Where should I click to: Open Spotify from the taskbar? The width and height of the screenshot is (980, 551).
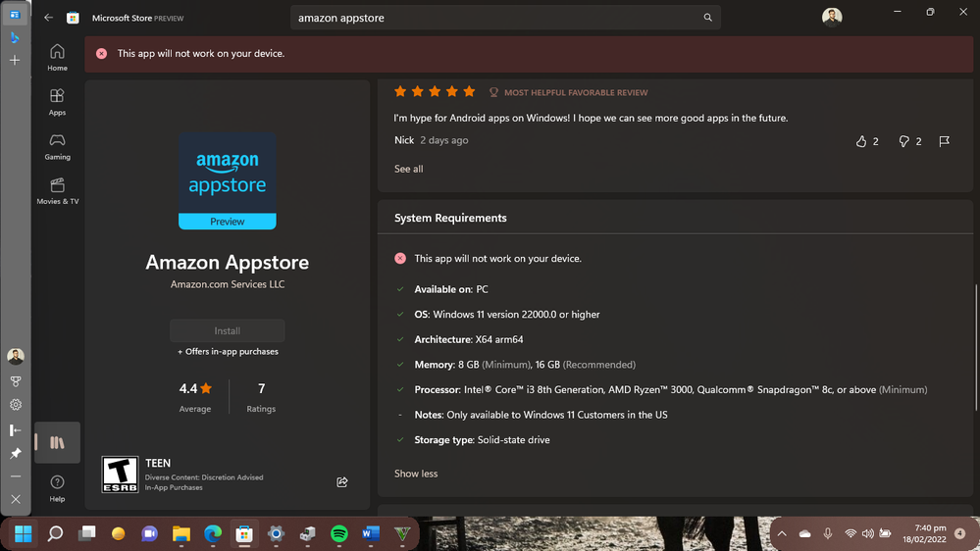point(338,533)
